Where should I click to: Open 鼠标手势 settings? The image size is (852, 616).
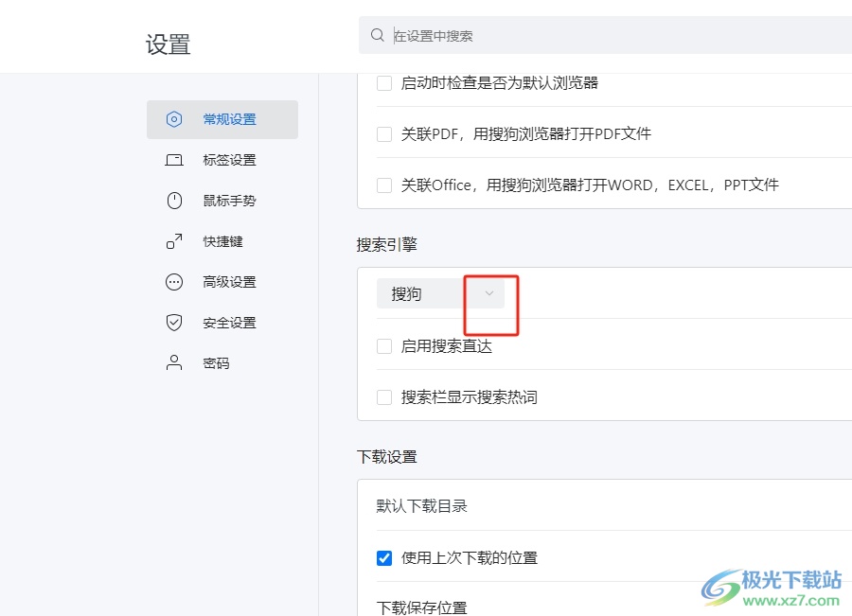(x=222, y=201)
